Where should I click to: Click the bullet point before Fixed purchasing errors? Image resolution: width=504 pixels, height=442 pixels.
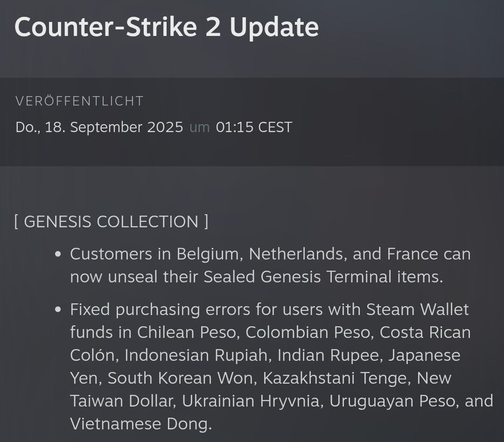click(58, 310)
